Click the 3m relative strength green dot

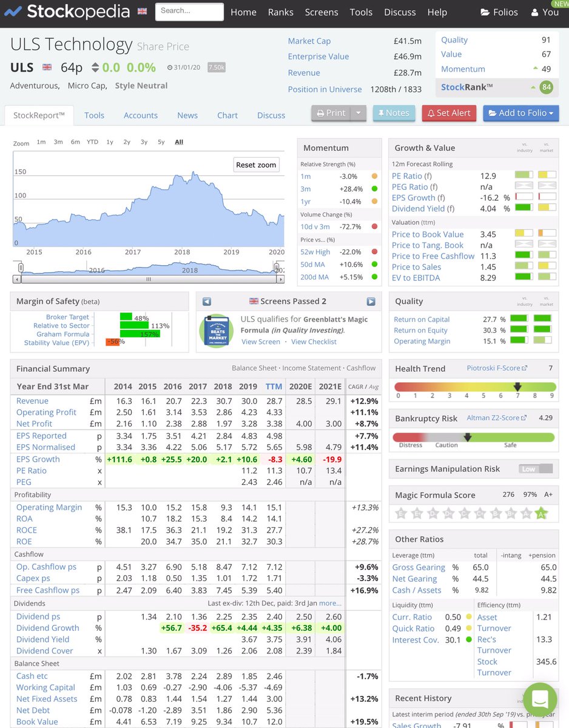tap(375, 189)
